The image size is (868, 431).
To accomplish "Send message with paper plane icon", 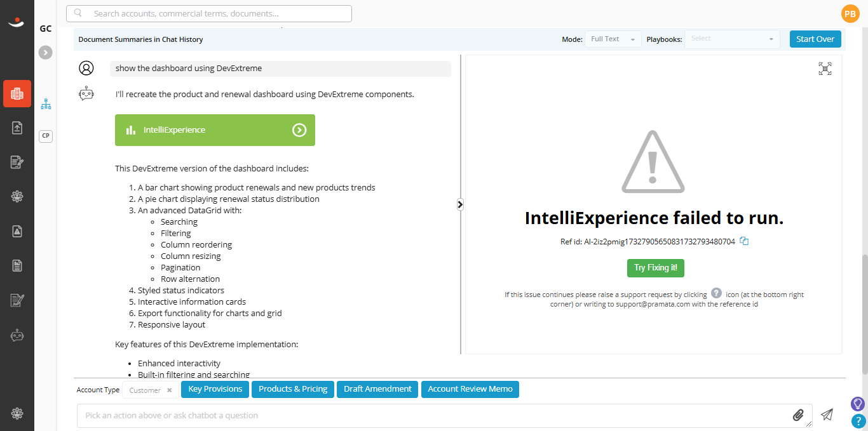I will pyautogui.click(x=827, y=414).
